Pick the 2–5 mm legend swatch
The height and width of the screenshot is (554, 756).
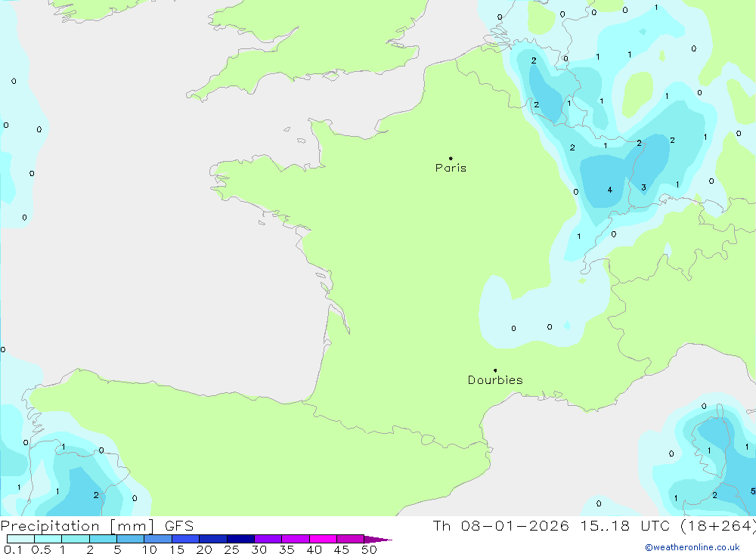point(103,539)
